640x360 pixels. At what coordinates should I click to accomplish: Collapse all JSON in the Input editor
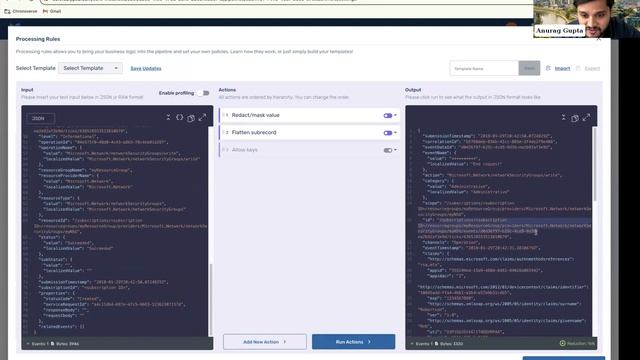tap(168, 118)
